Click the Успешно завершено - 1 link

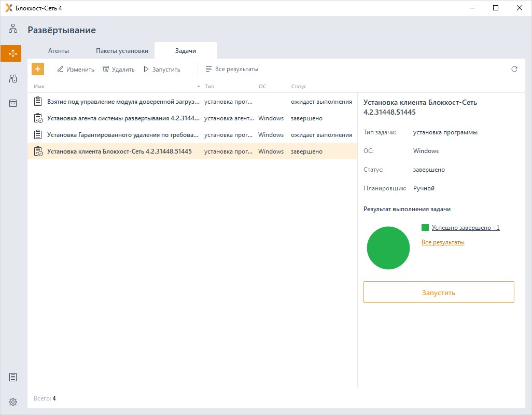click(x=466, y=228)
